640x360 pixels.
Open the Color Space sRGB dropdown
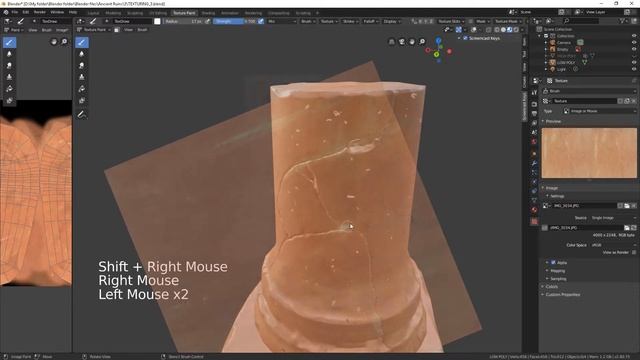pyautogui.click(x=613, y=245)
